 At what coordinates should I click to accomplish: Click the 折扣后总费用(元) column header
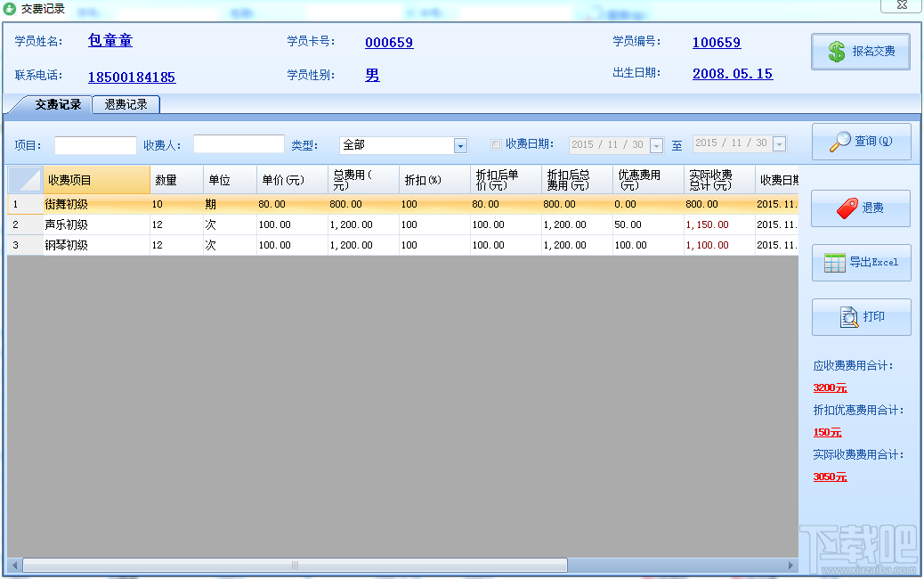point(578,180)
